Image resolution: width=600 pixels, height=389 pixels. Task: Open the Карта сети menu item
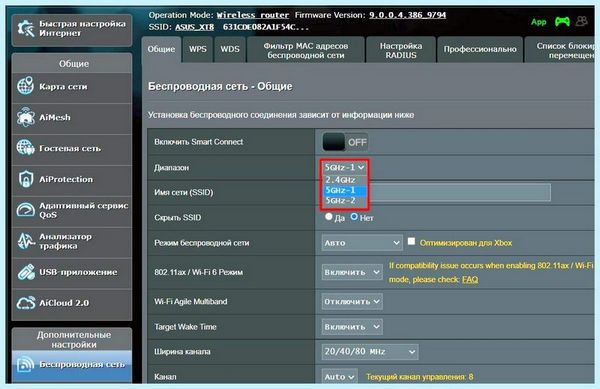[x=72, y=87]
